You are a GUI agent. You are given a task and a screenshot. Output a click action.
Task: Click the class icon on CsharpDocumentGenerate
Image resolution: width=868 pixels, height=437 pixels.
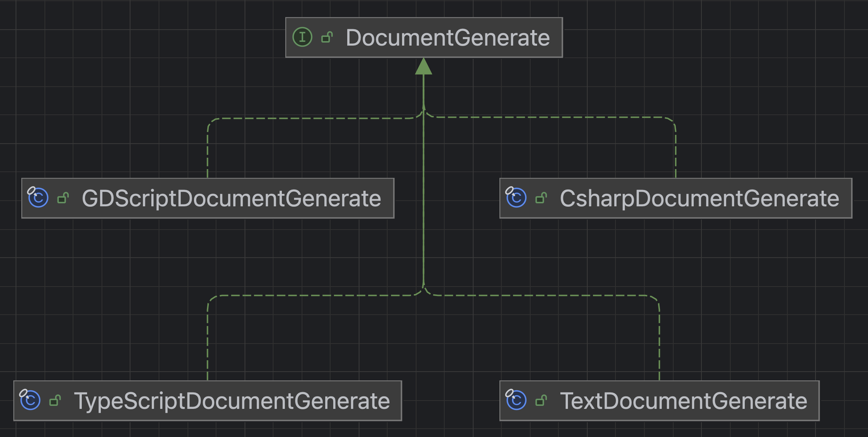(516, 198)
